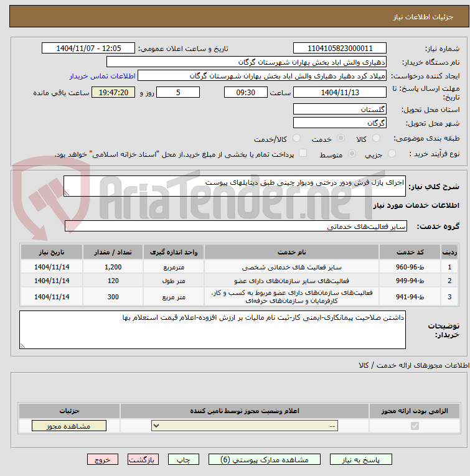Click the date 1404/11/14 in row 3
470x476 pixels.
coord(52,297)
